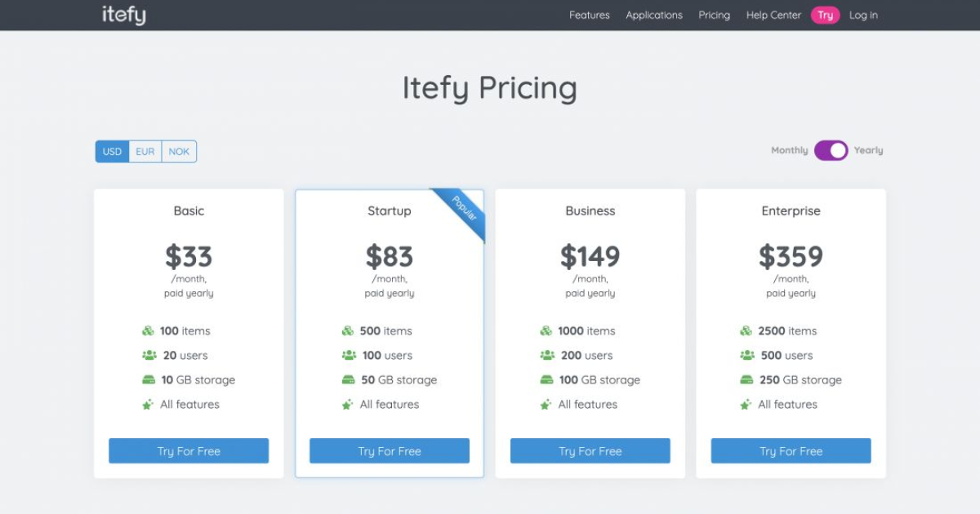The width and height of the screenshot is (980, 514).
Task: Switch billing from Yearly to Monthly
Action: point(831,150)
